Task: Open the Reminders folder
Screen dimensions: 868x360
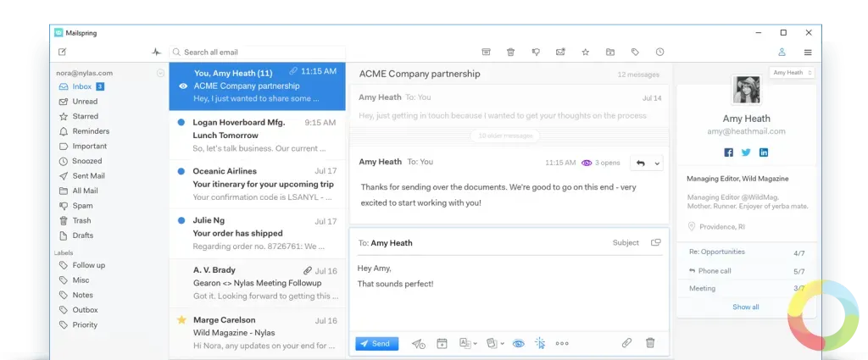Action: (84, 131)
